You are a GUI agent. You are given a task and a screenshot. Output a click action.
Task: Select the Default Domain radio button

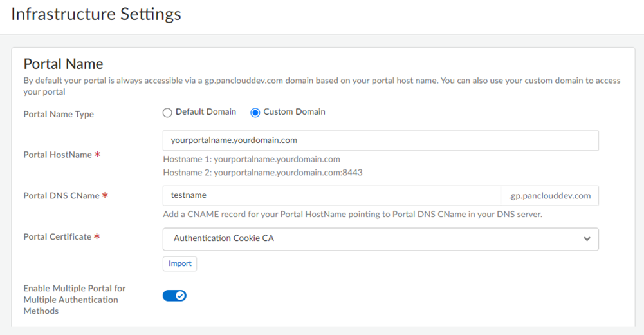coord(167,113)
